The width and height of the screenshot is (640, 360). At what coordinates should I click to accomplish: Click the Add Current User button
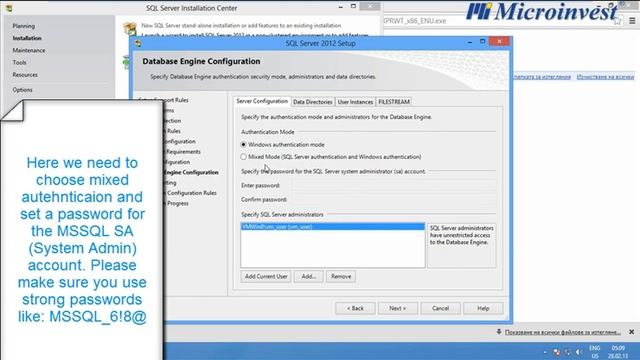pos(266,276)
